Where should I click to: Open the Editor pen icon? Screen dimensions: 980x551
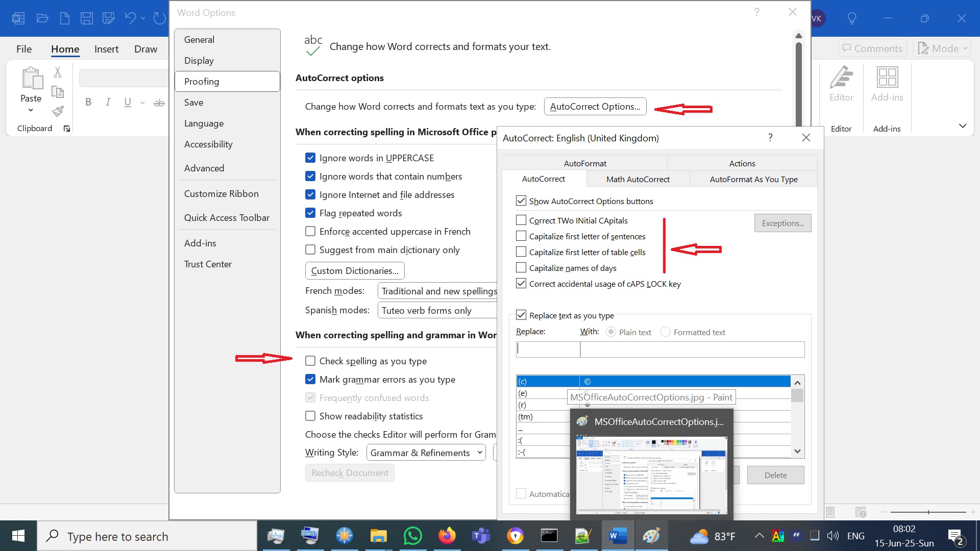pyautogui.click(x=841, y=78)
